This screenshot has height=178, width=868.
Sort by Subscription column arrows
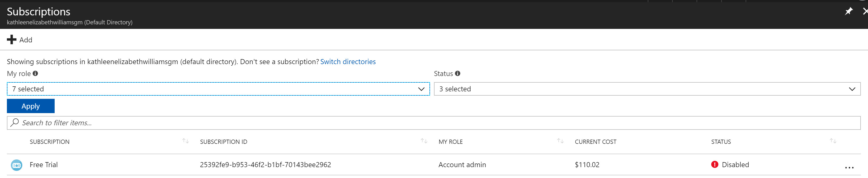(x=185, y=141)
